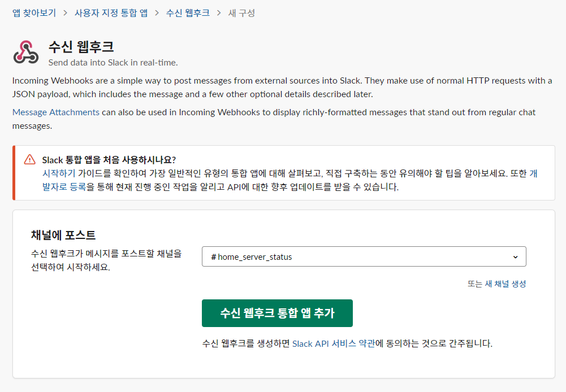Go to '사용자 지정 통합 앱' breadcrumb
566x392 pixels.
coord(111,13)
